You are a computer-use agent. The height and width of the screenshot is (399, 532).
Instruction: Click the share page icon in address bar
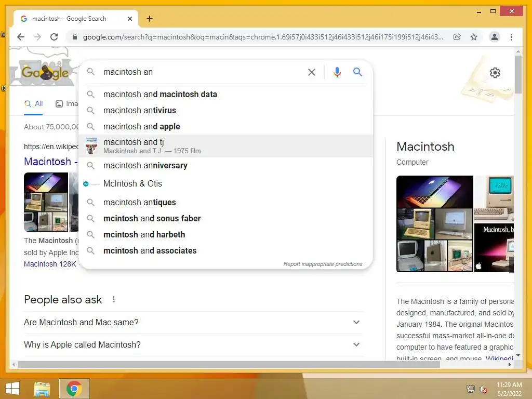click(457, 37)
